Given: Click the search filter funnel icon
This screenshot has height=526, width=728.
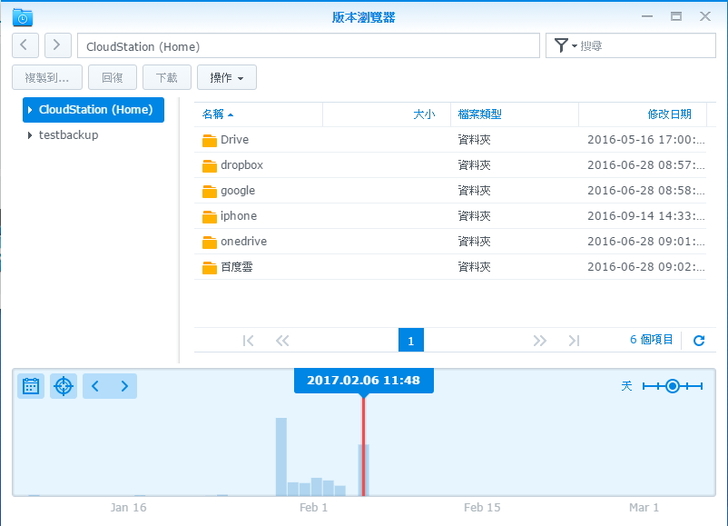Looking at the screenshot, I should 561,46.
